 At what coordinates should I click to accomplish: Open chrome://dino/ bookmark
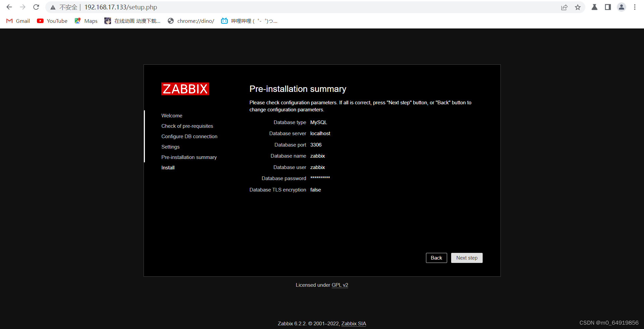191,21
